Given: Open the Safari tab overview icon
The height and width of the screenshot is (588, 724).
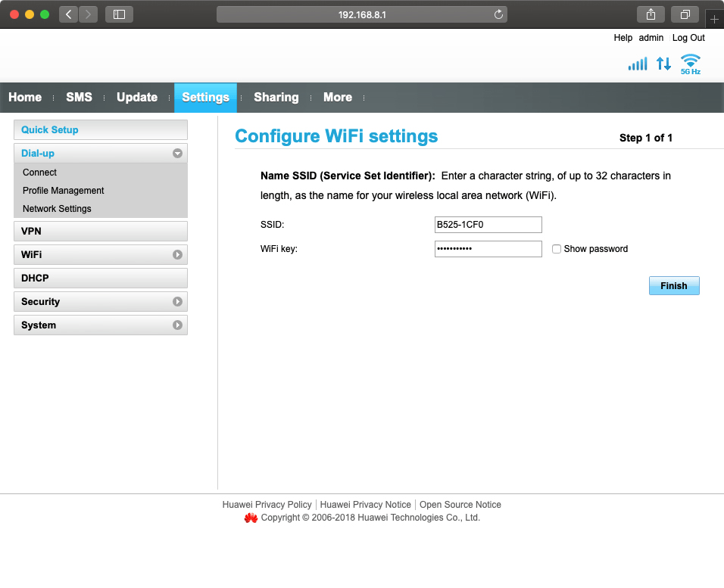Looking at the screenshot, I should 685,14.
